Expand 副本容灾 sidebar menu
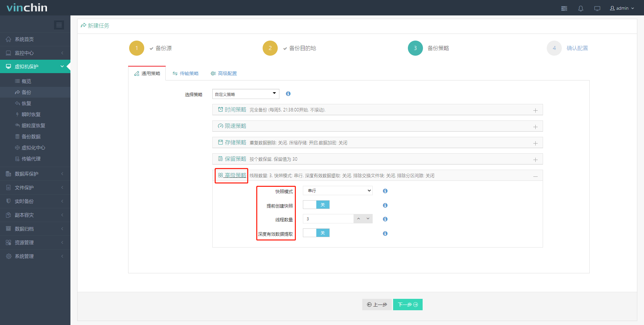The image size is (644, 325). (35, 215)
